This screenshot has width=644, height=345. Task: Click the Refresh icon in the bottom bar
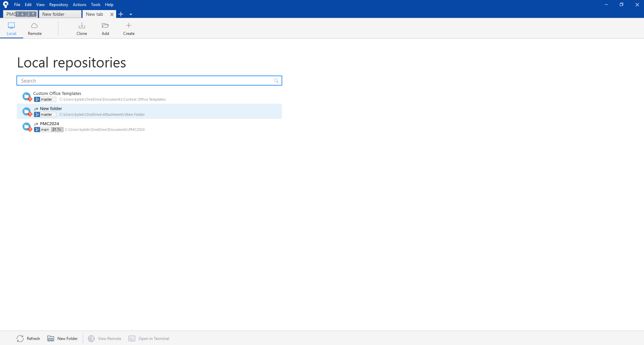click(20, 338)
